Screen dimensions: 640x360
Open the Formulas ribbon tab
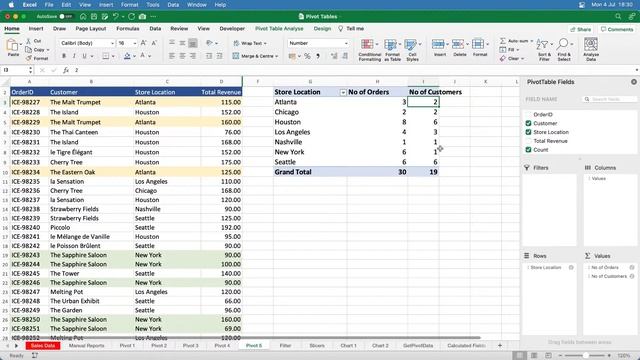127,29
